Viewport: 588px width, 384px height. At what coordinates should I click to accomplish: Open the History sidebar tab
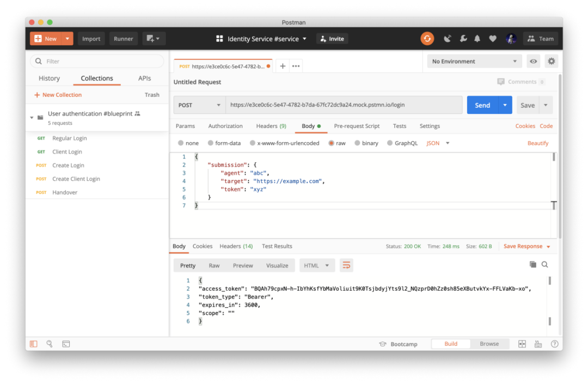(49, 78)
